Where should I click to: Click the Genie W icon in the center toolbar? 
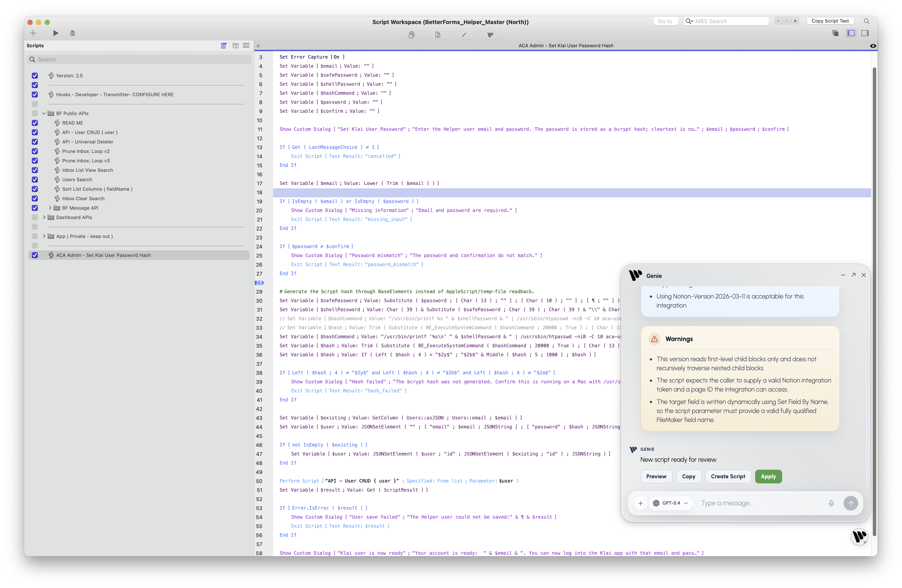point(490,35)
